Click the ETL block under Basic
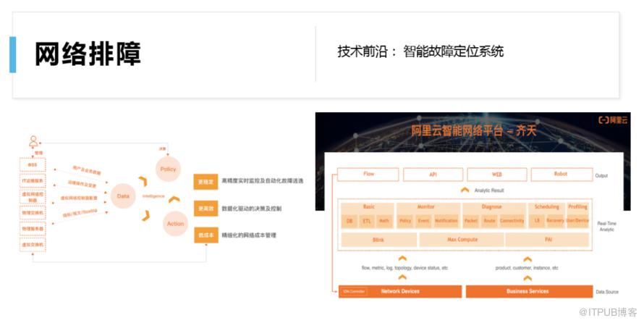 (x=367, y=221)
